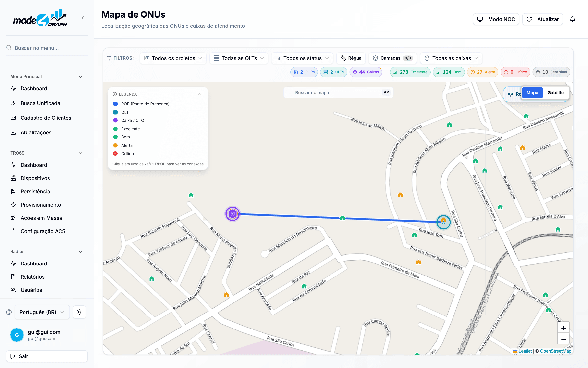Collapse the Legenda panel chevron
Image resolution: width=588 pixels, height=368 pixels.
click(200, 94)
